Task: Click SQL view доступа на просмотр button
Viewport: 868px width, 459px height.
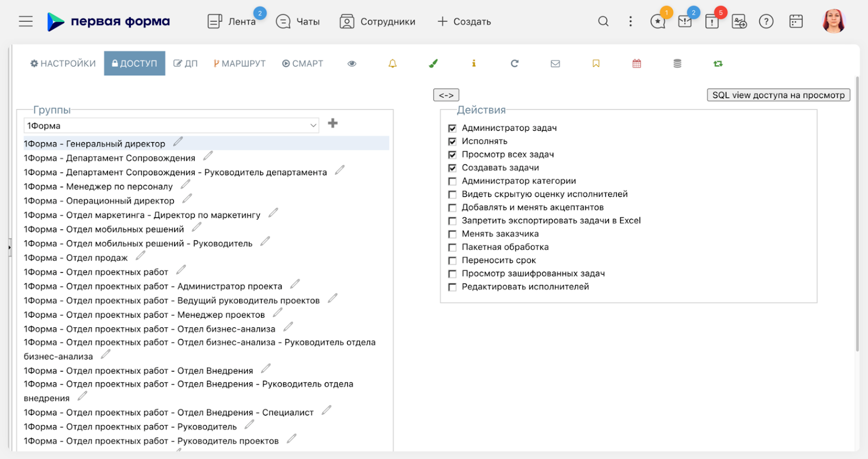Action: [x=778, y=95]
